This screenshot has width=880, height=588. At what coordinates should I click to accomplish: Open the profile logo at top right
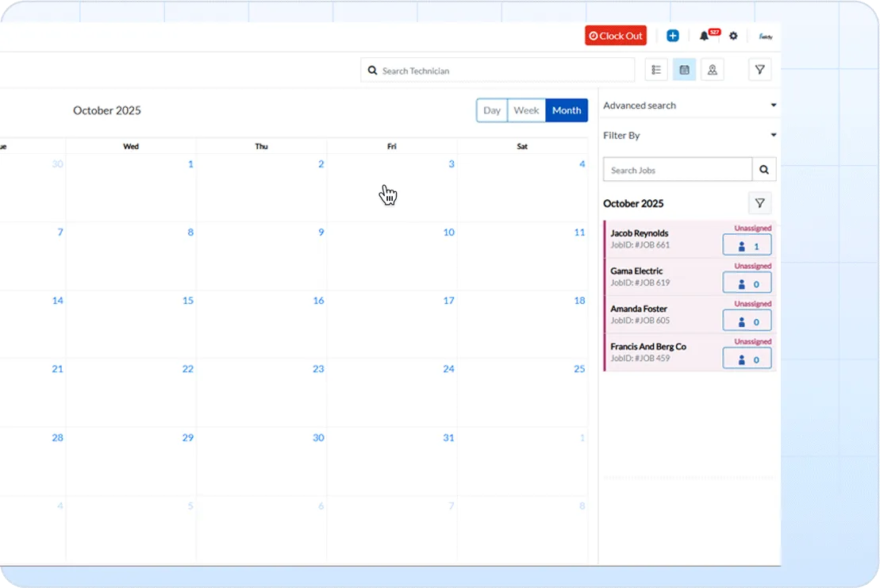tap(766, 37)
